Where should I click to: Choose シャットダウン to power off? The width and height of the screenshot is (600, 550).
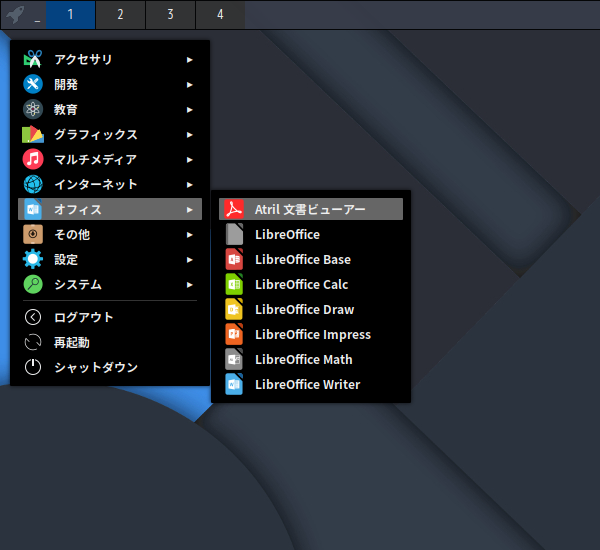pyautogui.click(x=110, y=367)
